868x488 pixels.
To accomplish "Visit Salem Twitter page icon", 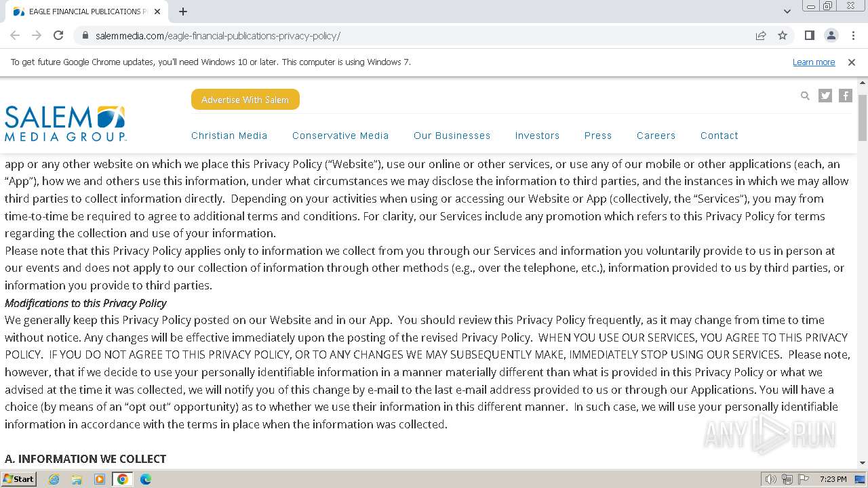I will point(825,96).
